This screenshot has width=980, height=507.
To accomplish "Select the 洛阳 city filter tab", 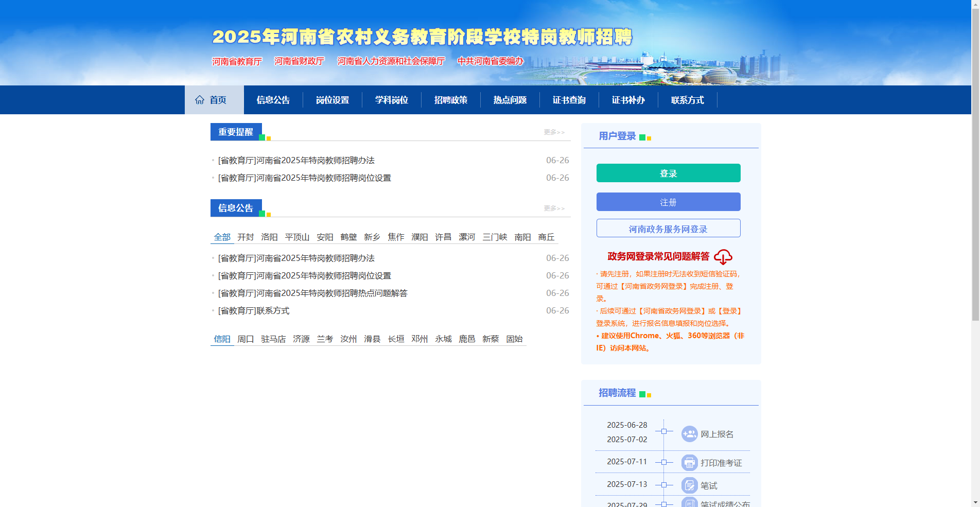I will 269,237.
